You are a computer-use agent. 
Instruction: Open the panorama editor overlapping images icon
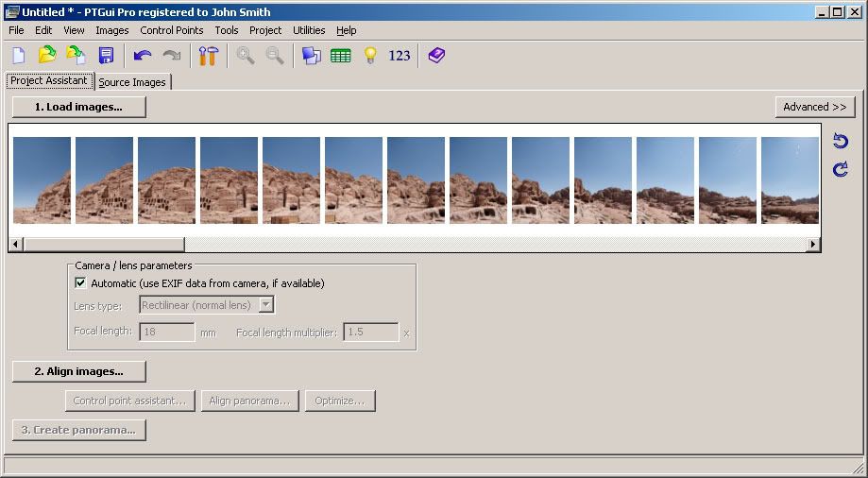(311, 56)
